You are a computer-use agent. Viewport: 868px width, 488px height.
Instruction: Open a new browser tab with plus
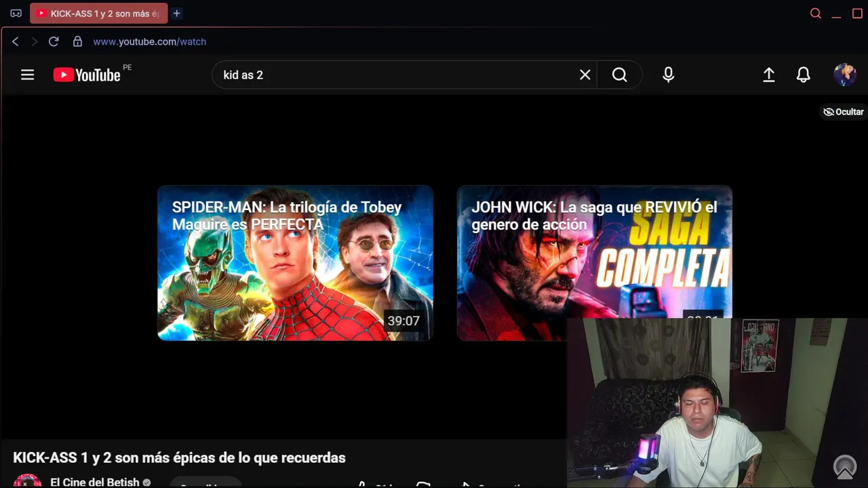[x=176, y=14]
